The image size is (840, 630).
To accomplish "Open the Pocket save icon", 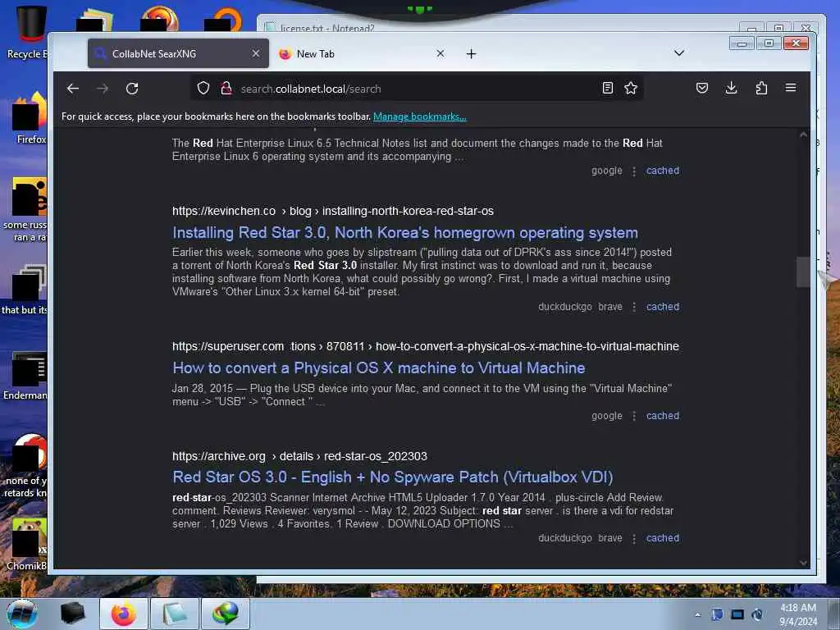I will click(702, 88).
